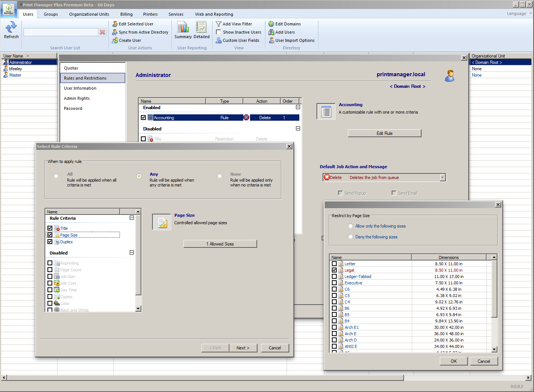Select the None criteria radio option

point(220,176)
